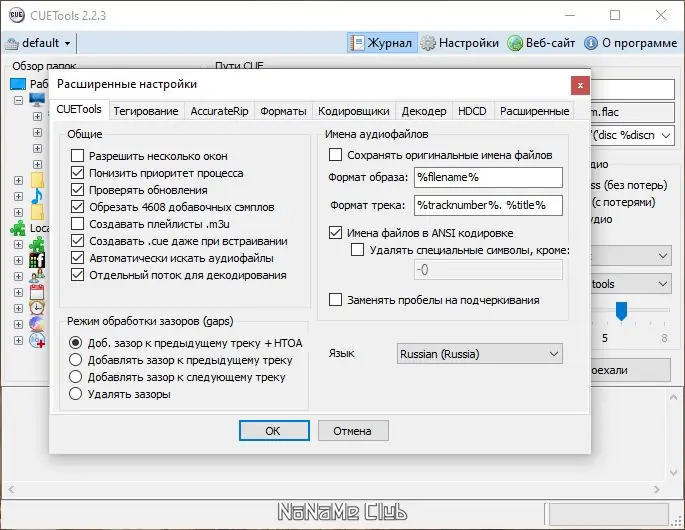685x530 pixels.
Task: Switch to the Тегирование tab
Action: point(146,111)
